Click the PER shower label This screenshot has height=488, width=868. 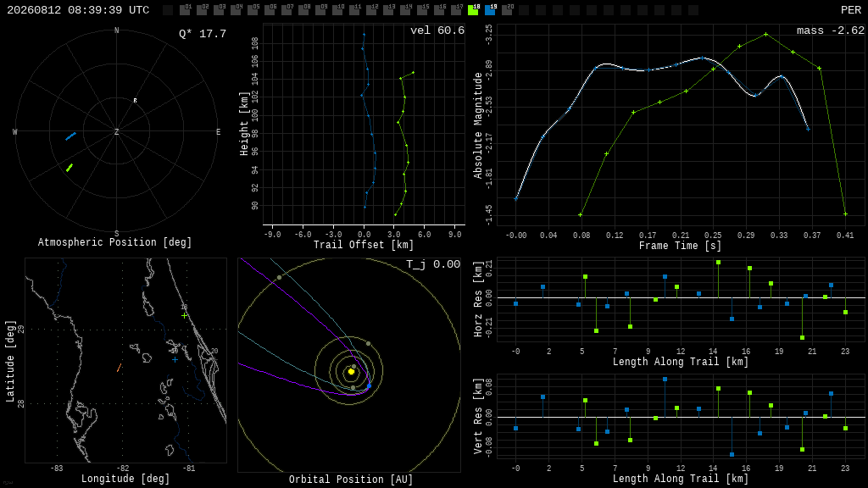(850, 10)
